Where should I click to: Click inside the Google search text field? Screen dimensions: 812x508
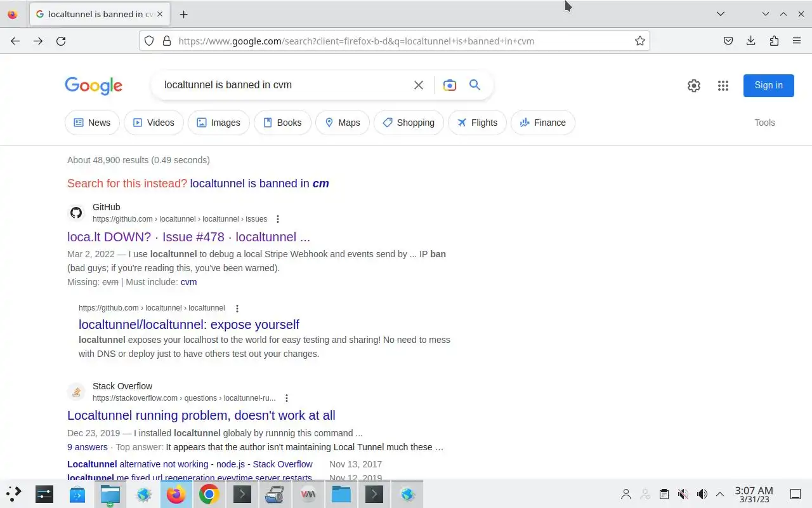285,85
